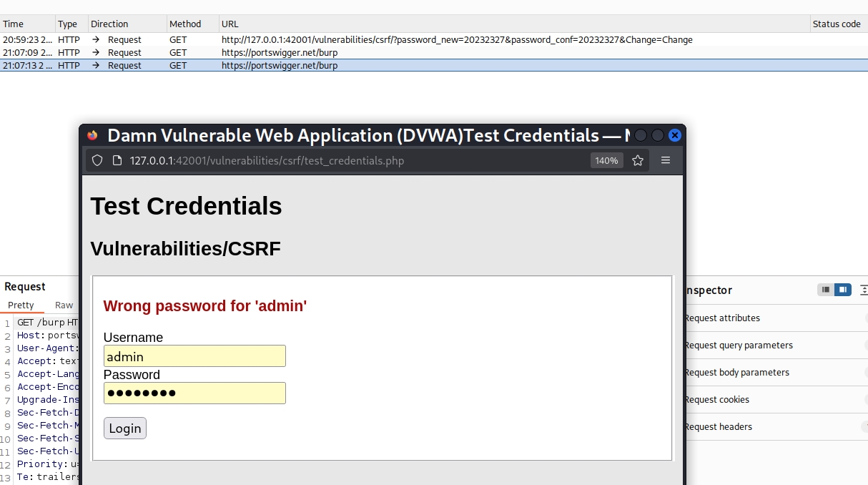Click the 'Request' panel title
868x485 pixels.
click(25, 286)
